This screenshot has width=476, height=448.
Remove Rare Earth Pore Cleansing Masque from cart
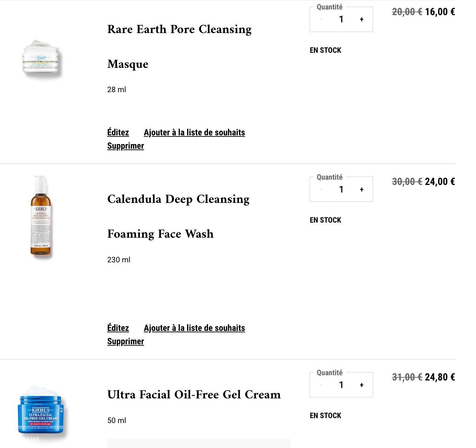[126, 146]
